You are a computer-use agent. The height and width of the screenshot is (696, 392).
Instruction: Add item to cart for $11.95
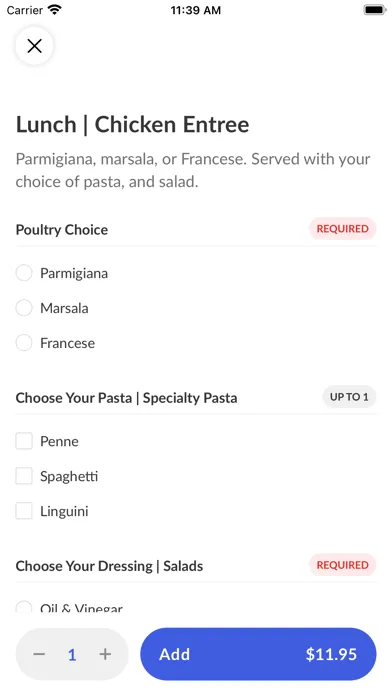click(258, 654)
